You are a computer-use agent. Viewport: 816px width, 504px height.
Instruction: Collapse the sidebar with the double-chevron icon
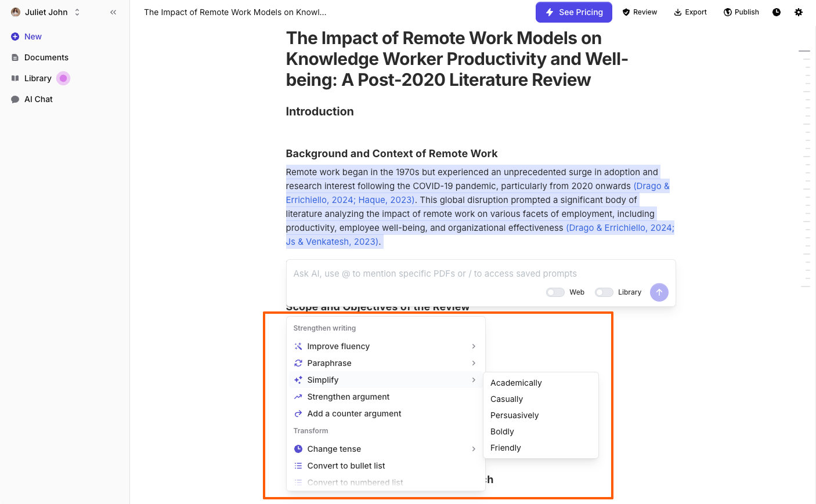click(x=113, y=12)
